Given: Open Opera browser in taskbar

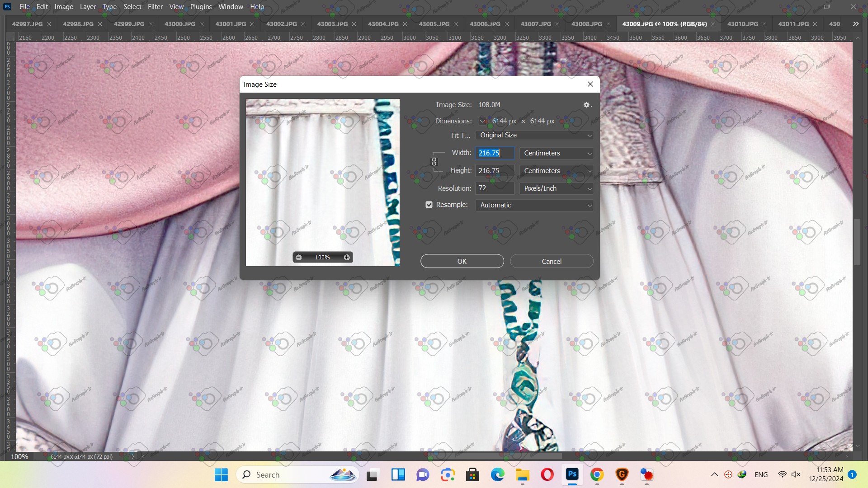Looking at the screenshot, I should pyautogui.click(x=547, y=474).
